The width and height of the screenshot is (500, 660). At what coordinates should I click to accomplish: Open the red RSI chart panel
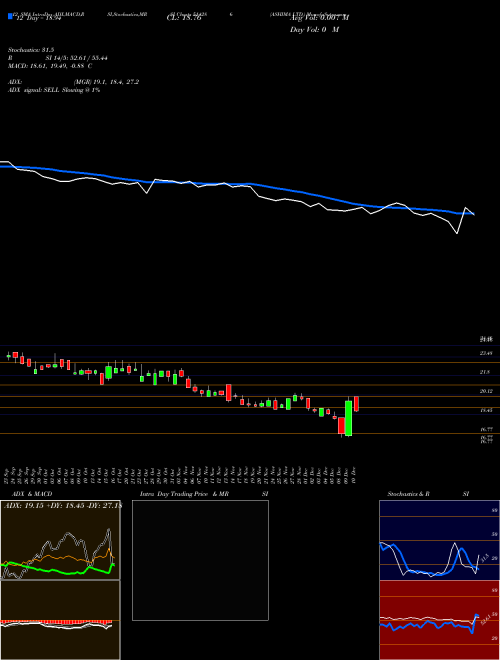pyautogui.click(x=439, y=620)
